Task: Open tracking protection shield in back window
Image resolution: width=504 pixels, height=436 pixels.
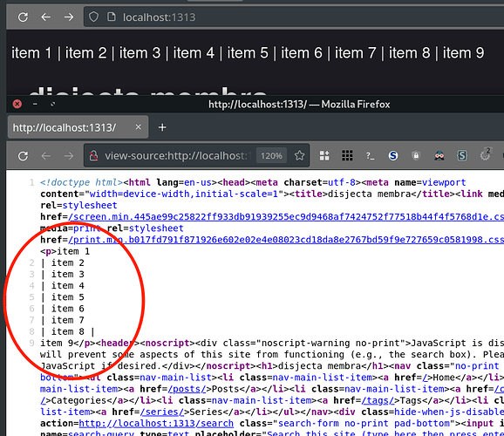Action: (x=93, y=17)
